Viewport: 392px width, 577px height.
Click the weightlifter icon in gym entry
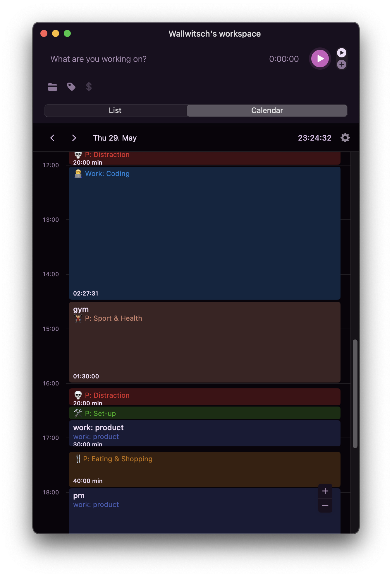click(78, 318)
